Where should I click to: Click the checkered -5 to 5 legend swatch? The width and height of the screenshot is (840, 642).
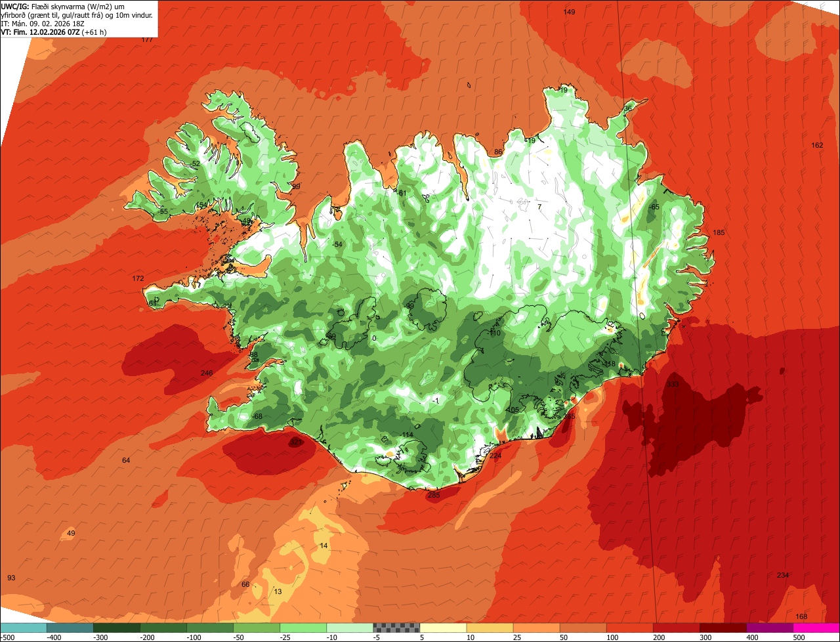[x=396, y=628]
